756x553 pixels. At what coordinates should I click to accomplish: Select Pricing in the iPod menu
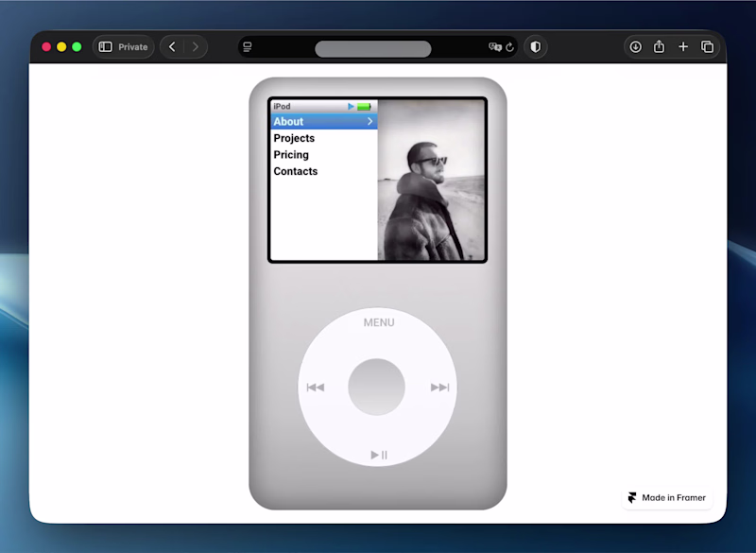pyautogui.click(x=291, y=155)
